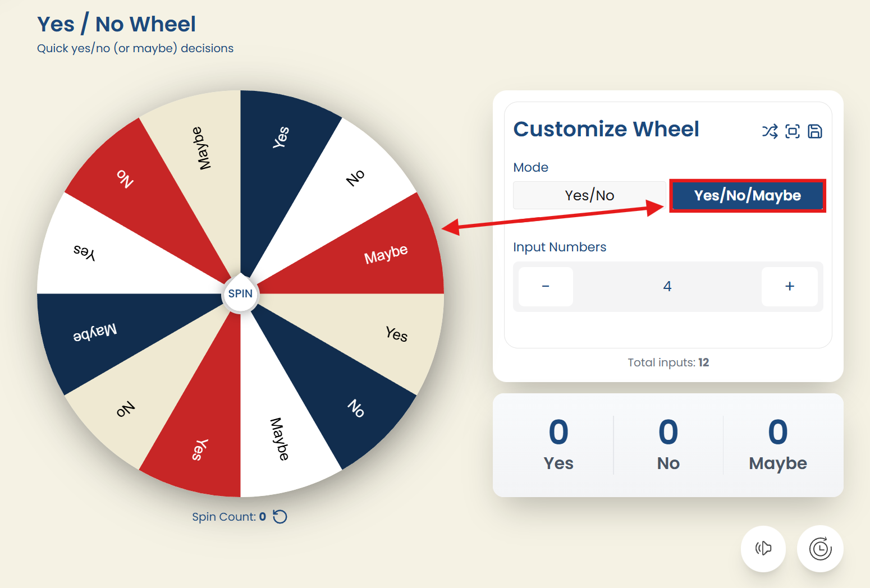Decrease Input Numbers with the minus button
Viewport: 870px width, 588px height.
coord(545,286)
